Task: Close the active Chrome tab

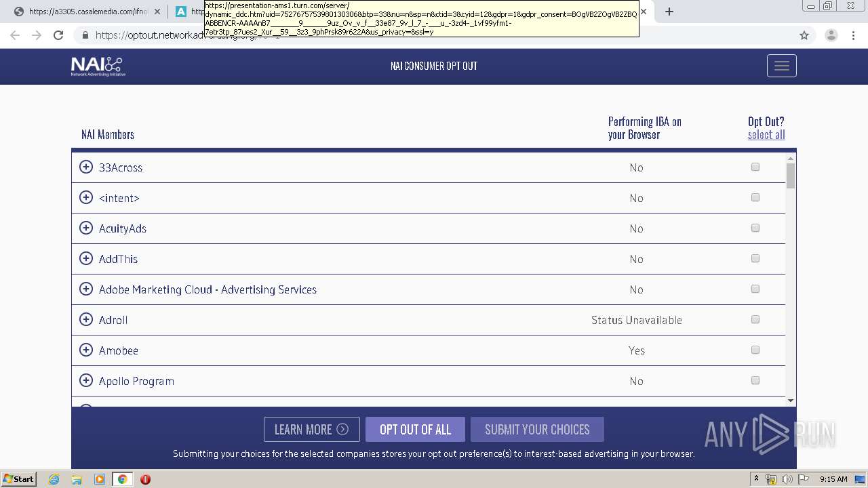Action: pos(644,12)
